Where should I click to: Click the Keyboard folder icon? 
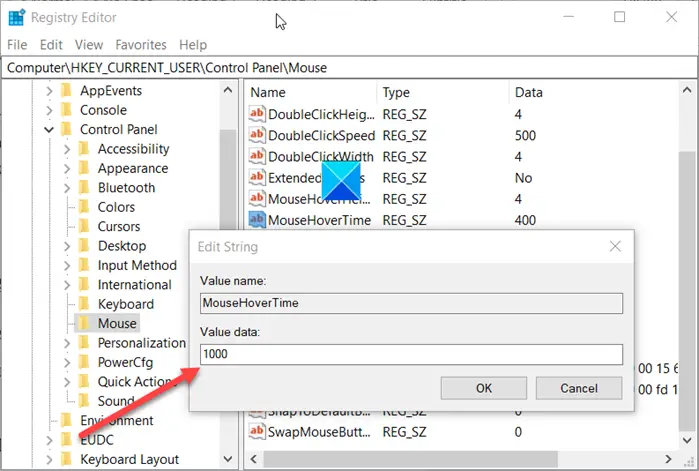[x=84, y=304]
